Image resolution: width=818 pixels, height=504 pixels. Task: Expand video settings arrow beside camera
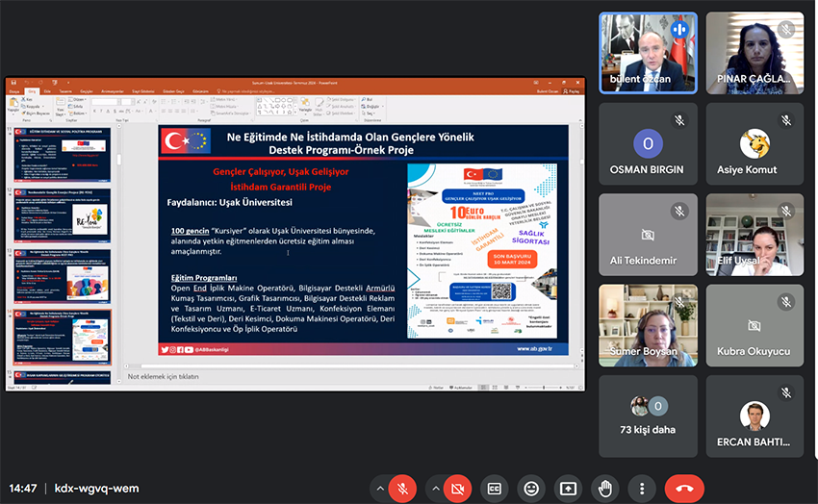pos(435,489)
